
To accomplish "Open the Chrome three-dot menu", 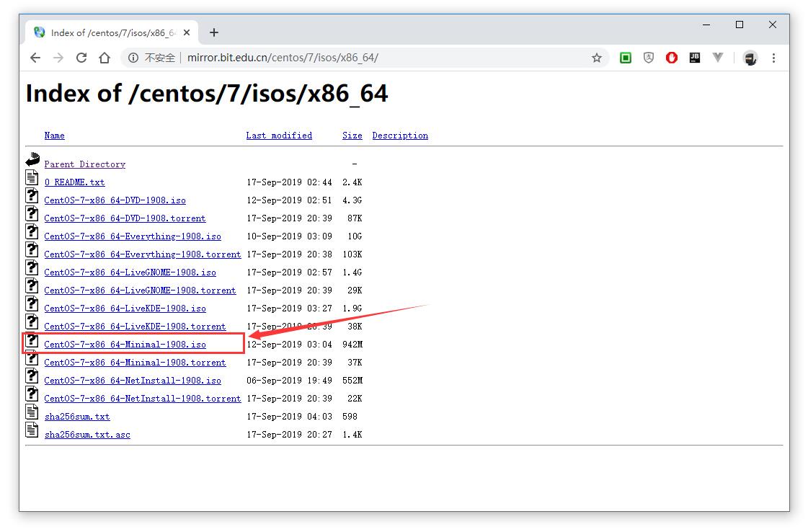I will point(773,58).
